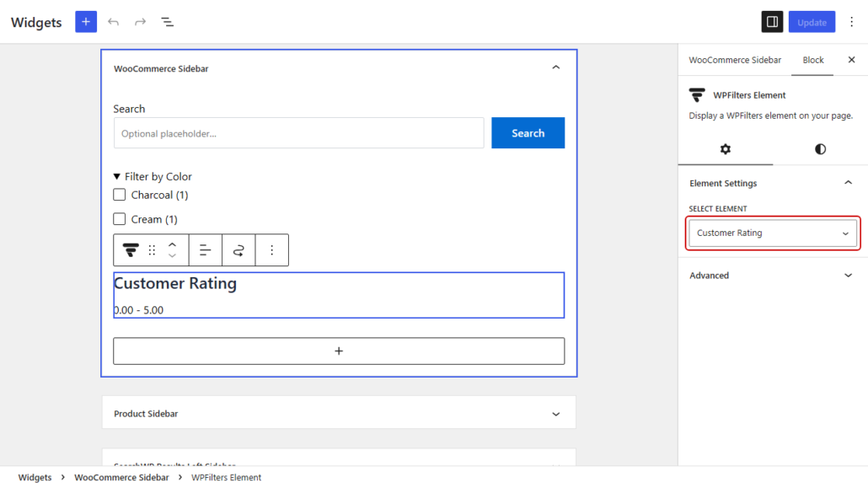Redo the last change
868x488 pixels.
point(140,22)
